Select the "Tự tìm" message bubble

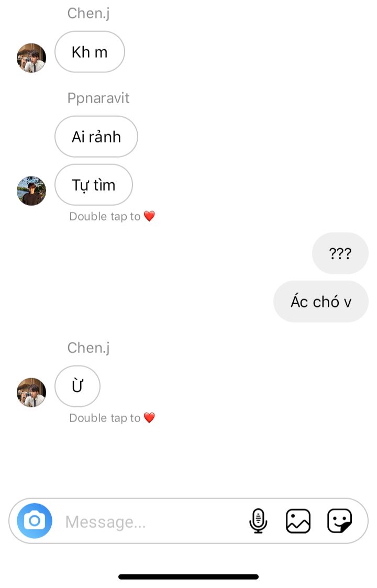tap(94, 184)
